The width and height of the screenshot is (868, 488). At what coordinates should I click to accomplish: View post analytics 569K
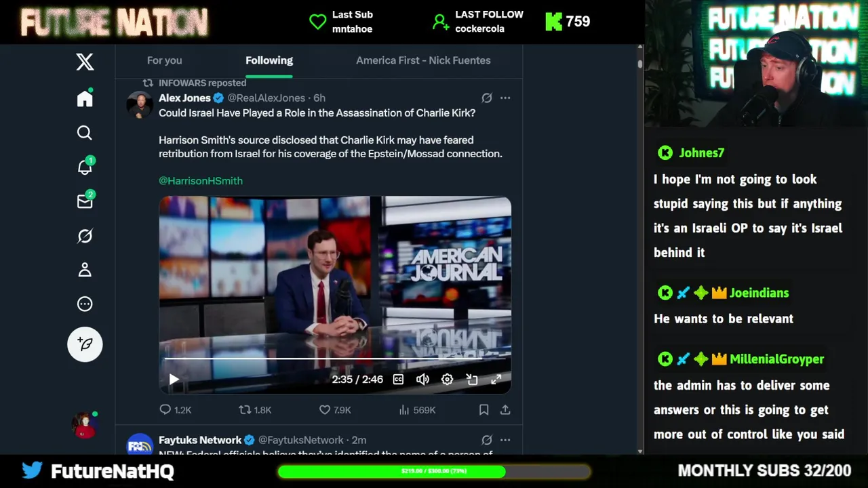(417, 410)
